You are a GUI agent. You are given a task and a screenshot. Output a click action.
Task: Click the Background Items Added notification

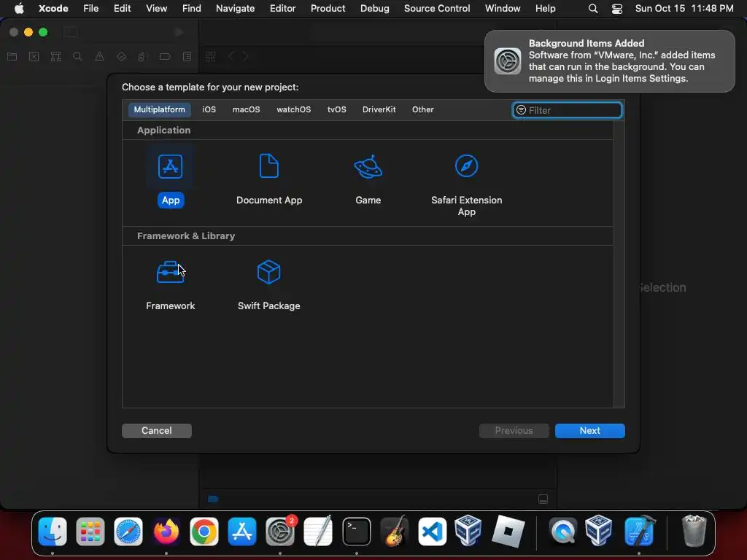pyautogui.click(x=609, y=61)
